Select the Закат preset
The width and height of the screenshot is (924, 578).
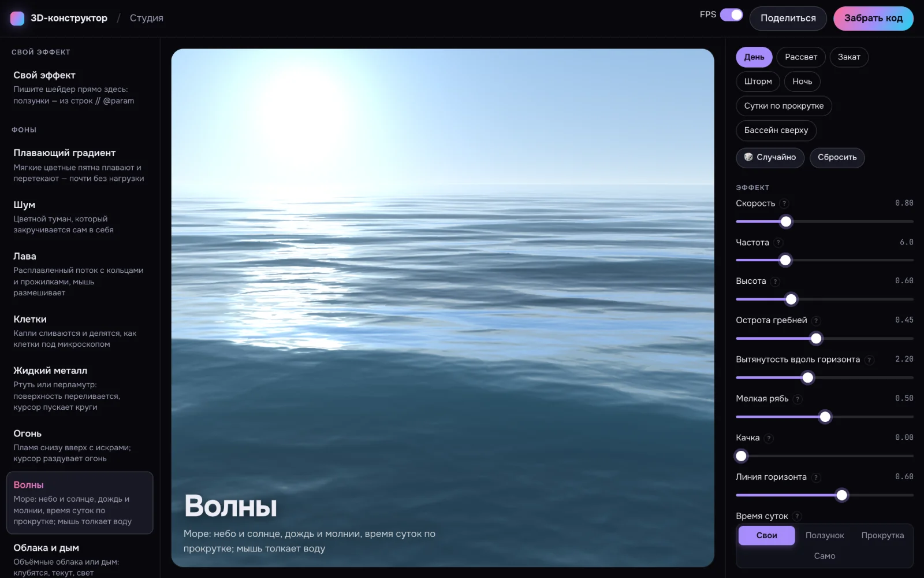(849, 57)
